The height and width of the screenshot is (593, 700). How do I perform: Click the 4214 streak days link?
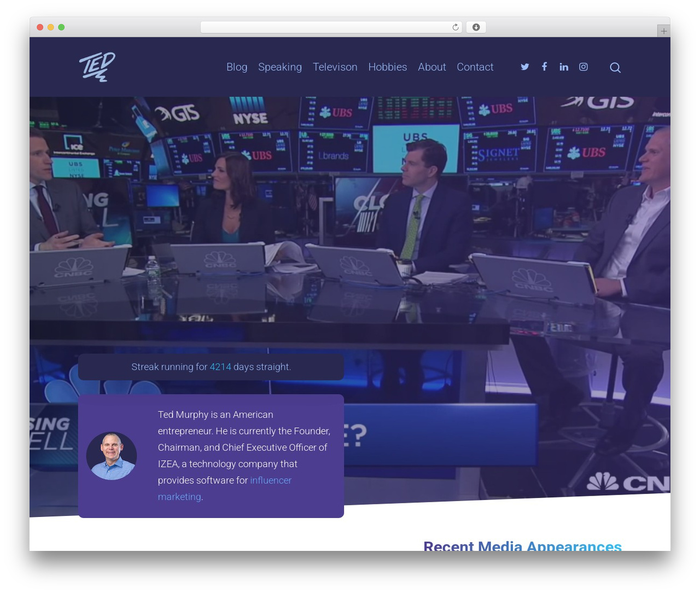(220, 367)
